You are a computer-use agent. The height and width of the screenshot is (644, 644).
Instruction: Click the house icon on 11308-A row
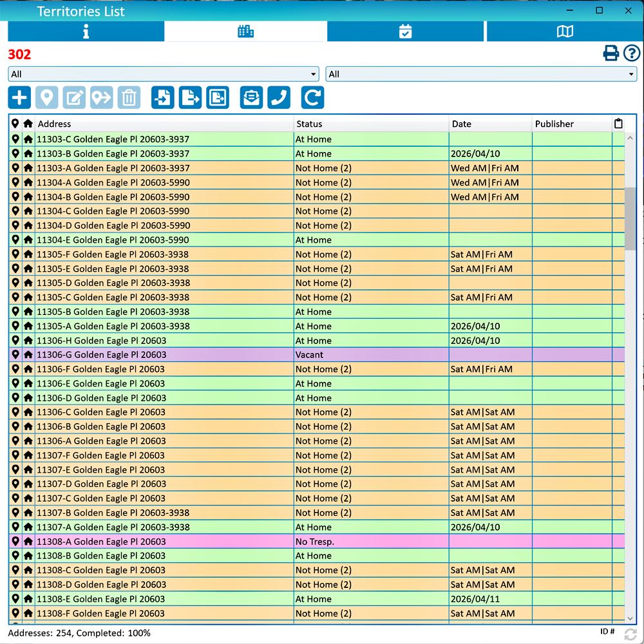(x=28, y=542)
